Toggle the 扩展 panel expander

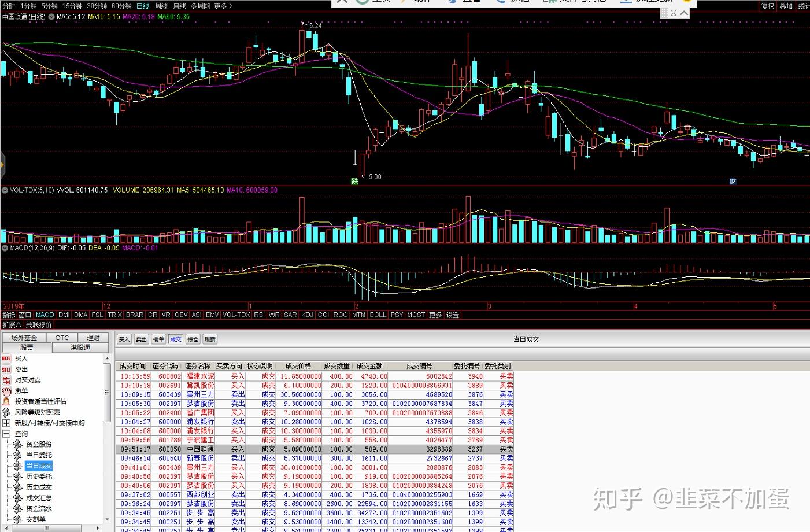pyautogui.click(x=12, y=325)
